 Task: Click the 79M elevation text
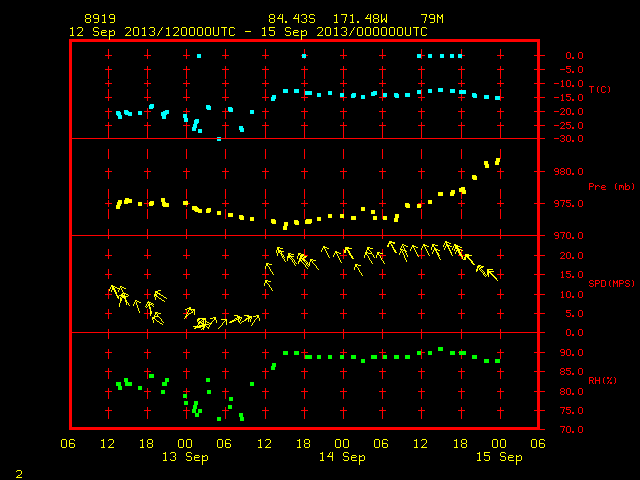(432, 19)
